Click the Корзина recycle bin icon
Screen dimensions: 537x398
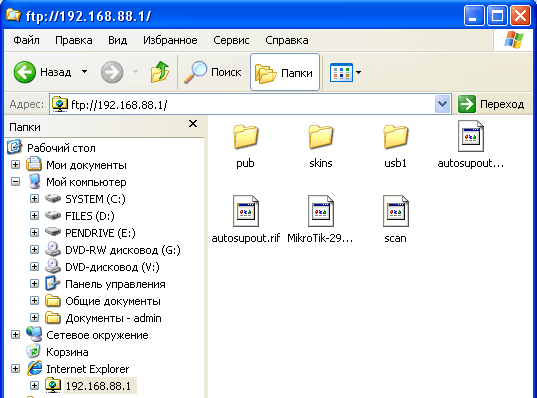click(x=34, y=351)
